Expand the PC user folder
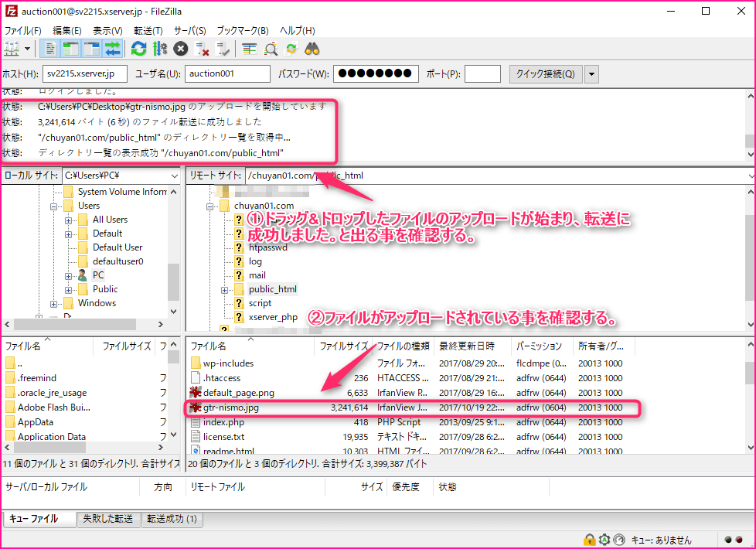756x549 pixels. [69, 276]
